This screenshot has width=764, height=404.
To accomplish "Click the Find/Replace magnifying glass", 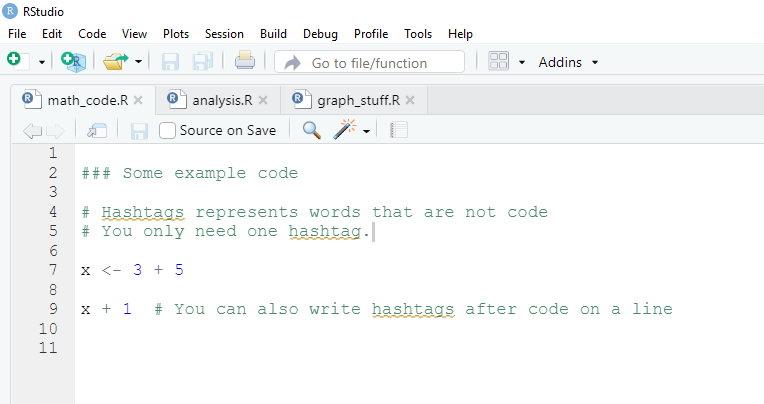I will pyautogui.click(x=312, y=130).
